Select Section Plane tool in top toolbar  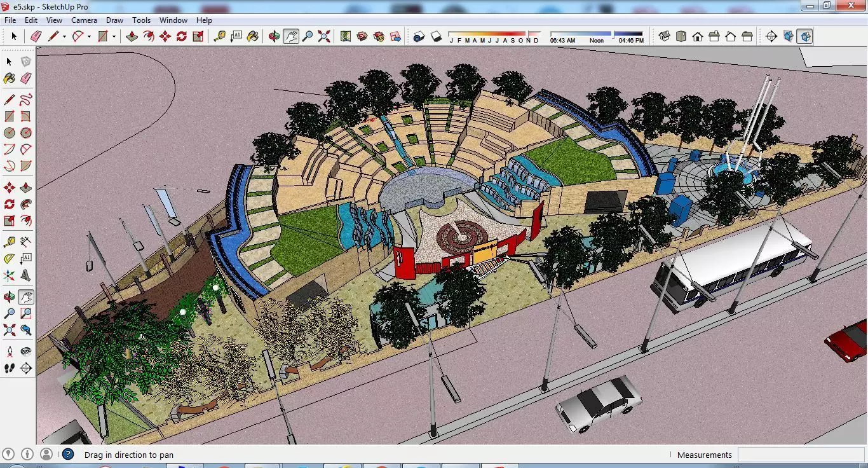point(771,37)
